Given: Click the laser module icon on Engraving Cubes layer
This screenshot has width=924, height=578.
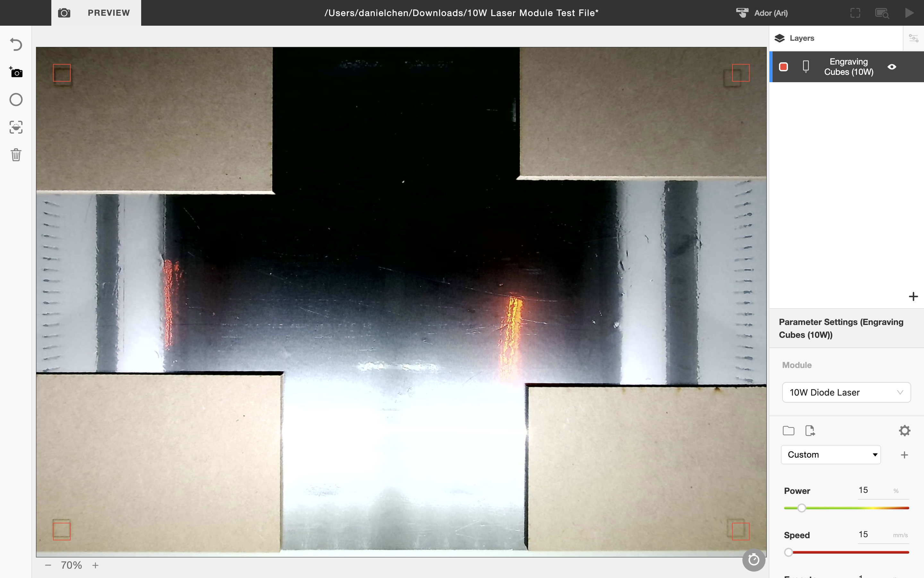Looking at the screenshot, I should pos(806,67).
